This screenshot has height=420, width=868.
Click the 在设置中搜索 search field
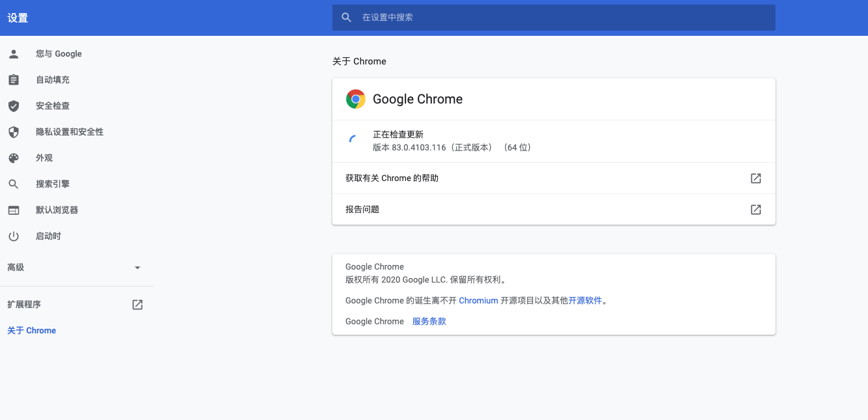click(554, 18)
